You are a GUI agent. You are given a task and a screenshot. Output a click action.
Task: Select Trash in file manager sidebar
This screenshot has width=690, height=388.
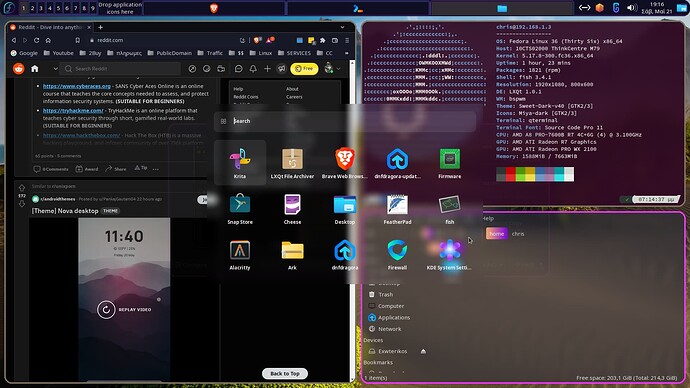coord(381,295)
